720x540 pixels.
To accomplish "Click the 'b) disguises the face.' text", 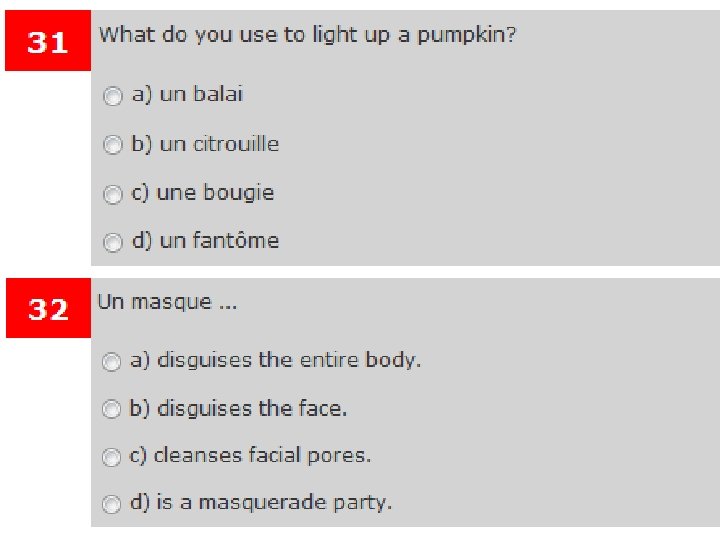I will point(239,408).
